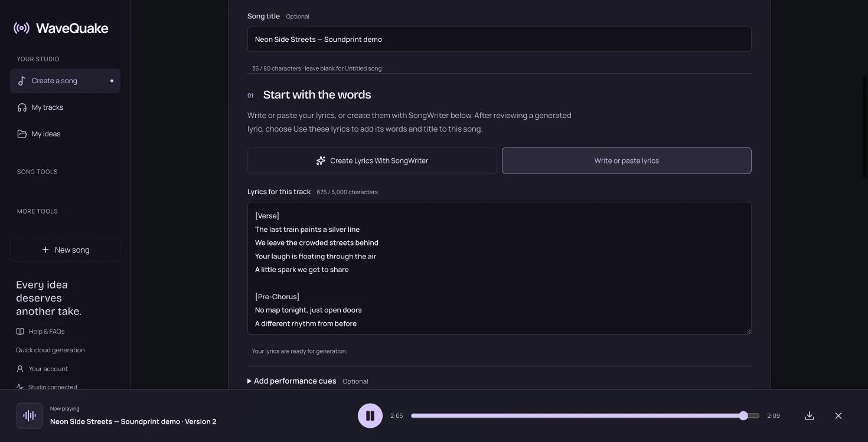Click the SONG TOOLS section label
The height and width of the screenshot is (442, 868).
pos(37,172)
